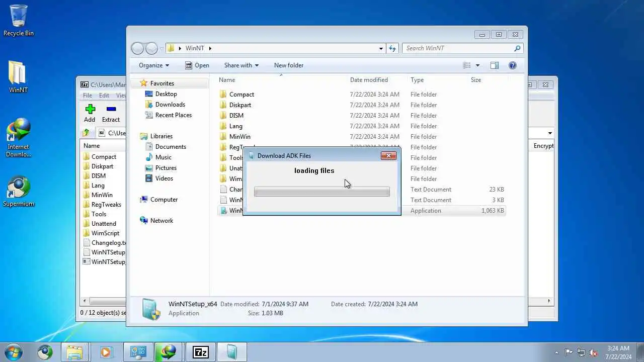Viewport: 644px width, 362px height.
Task: Click the volume tray icon
Action: tap(593, 352)
